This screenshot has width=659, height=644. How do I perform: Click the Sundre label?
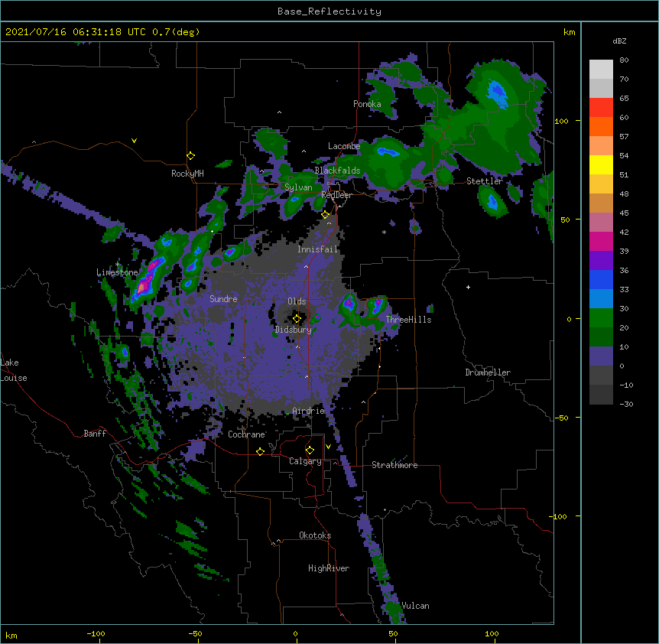[x=223, y=299]
